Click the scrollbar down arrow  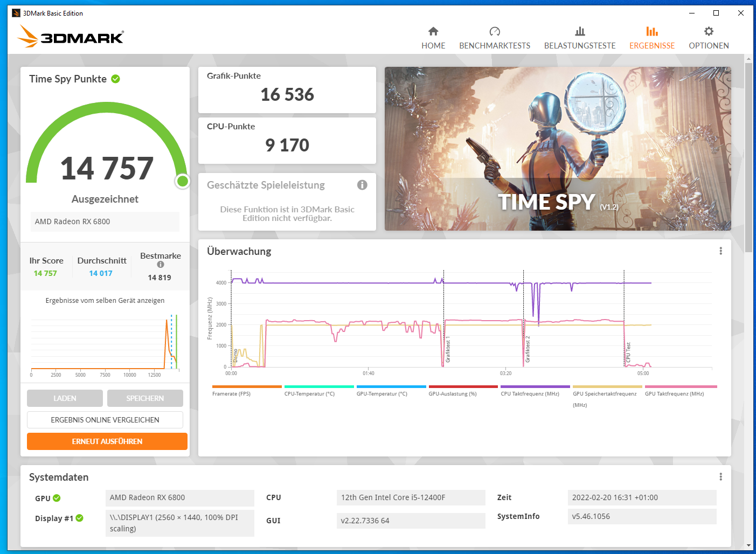[748, 545]
